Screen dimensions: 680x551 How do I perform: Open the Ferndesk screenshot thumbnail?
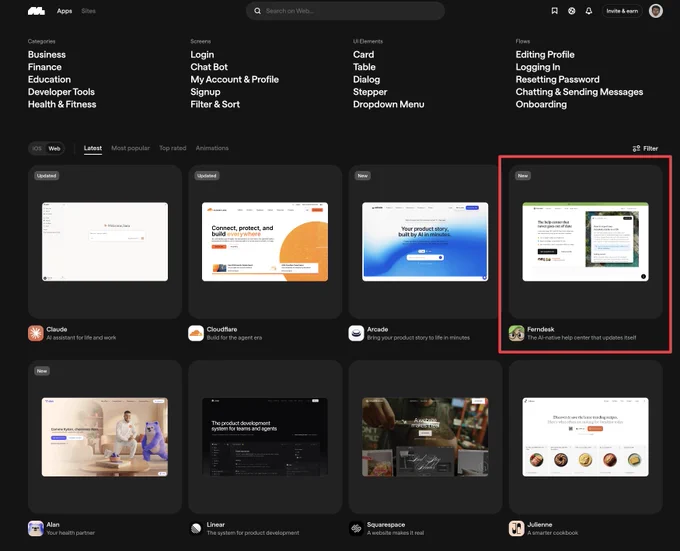pos(585,241)
